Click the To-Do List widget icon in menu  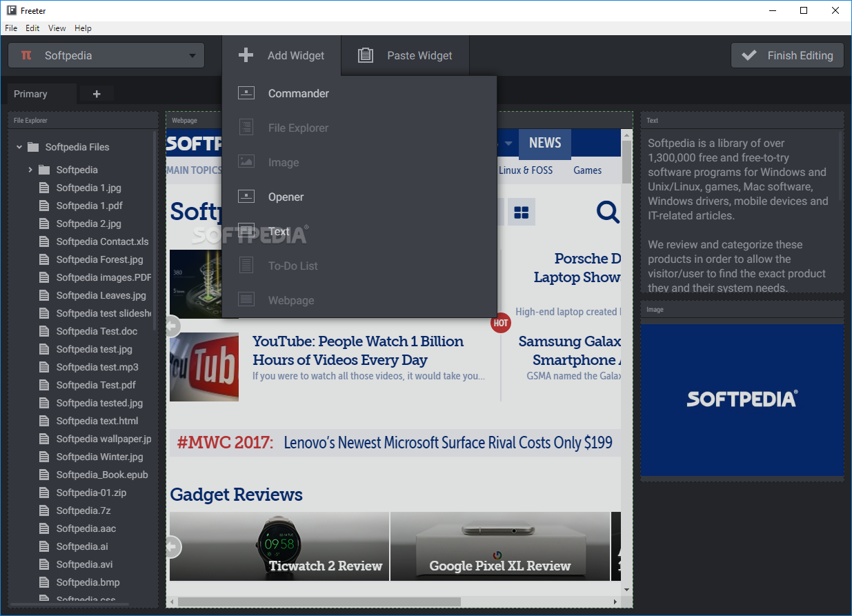coord(246,266)
